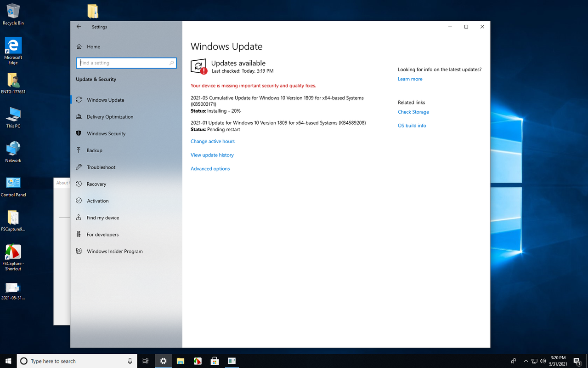The image size is (588, 368).
Task: Click the taskbar app right of Microsoft Store
Action: coord(232,361)
